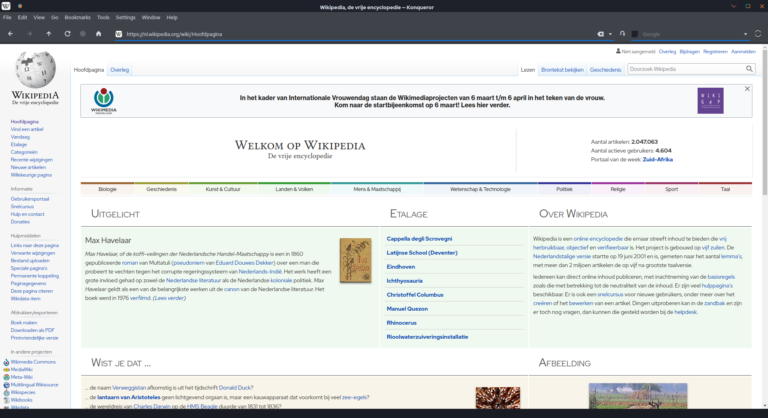Select the Geschiedenis page tab
Viewport: 768px width, 418px height.
click(x=605, y=70)
